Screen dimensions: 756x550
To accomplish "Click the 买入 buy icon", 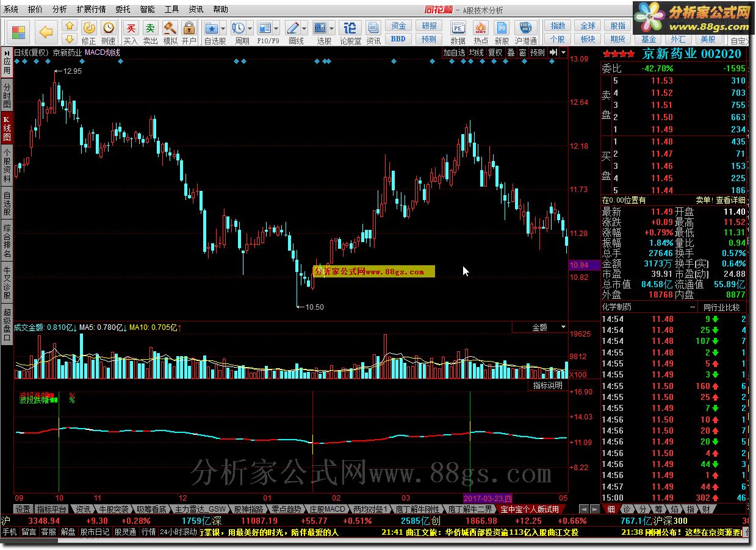I will (131, 32).
